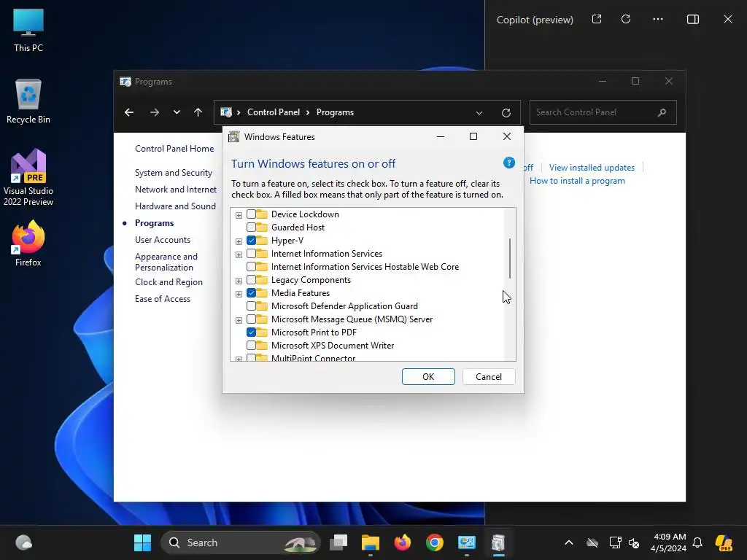
Task: Click Cancel in Windows Features dialog
Action: pos(489,377)
